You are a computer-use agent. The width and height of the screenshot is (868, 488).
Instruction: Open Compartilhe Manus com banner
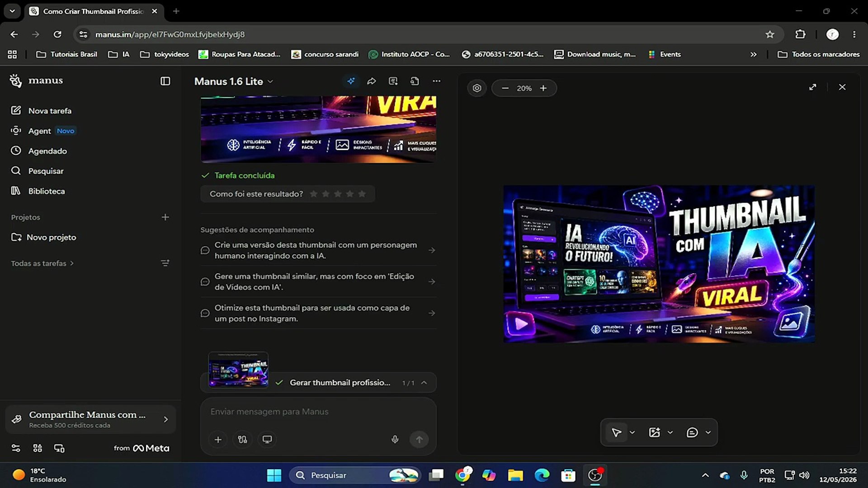(90, 419)
